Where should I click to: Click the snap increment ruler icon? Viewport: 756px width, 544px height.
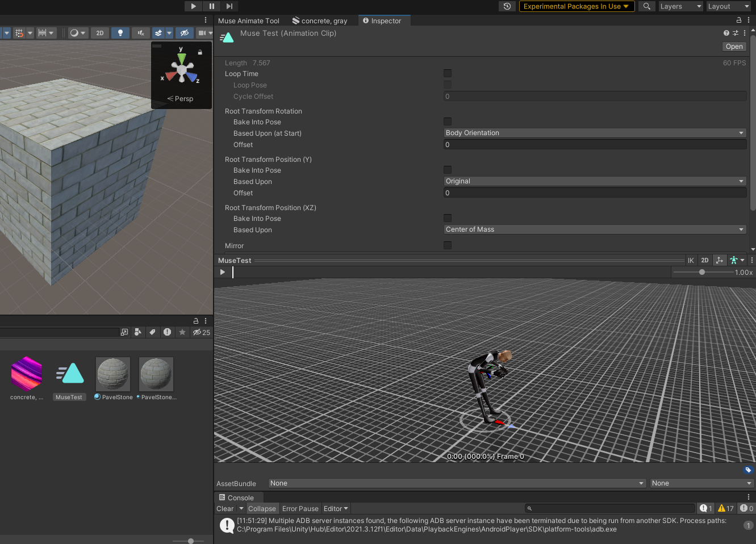42,33
